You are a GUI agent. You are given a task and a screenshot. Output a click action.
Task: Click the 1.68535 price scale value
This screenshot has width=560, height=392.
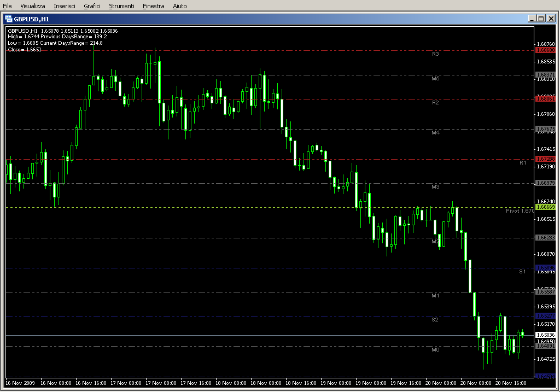point(546,62)
